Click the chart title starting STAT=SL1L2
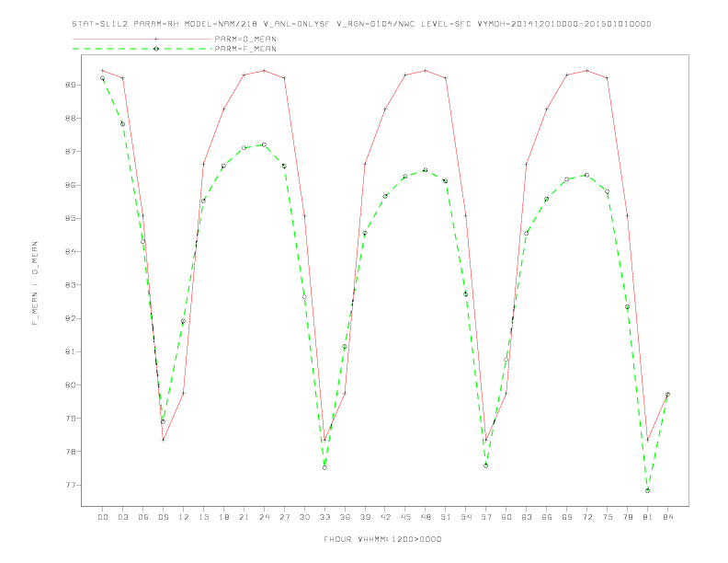Screen dimensions: 728x563 coord(361,24)
